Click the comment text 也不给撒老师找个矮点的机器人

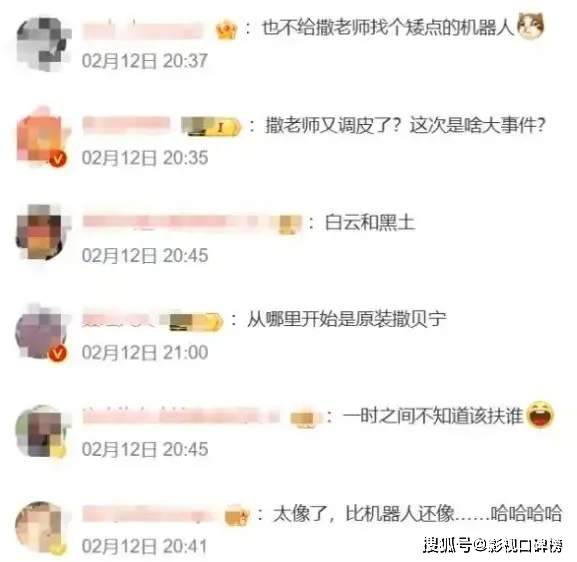click(x=387, y=28)
